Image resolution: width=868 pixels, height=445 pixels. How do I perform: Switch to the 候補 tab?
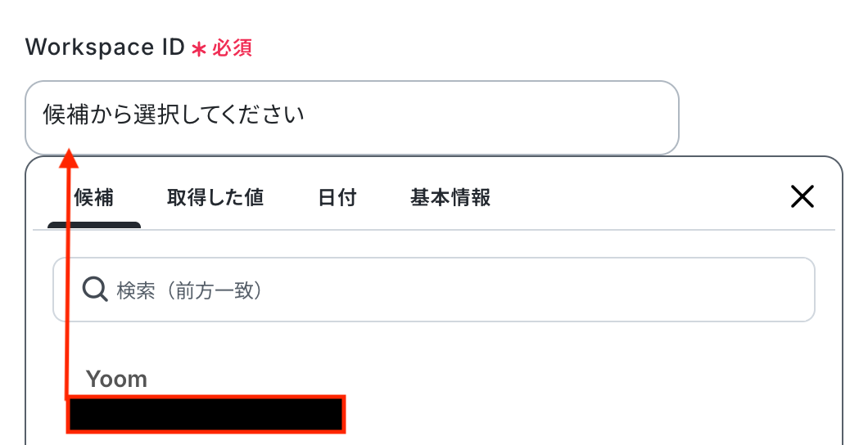pyautogui.click(x=94, y=197)
